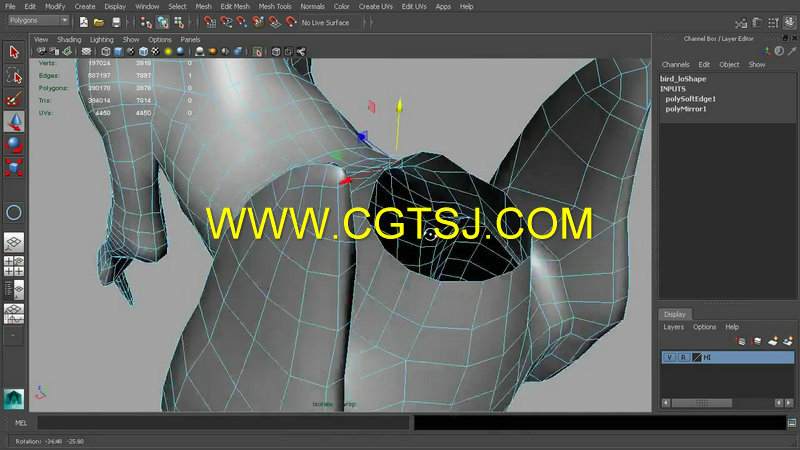The width and height of the screenshot is (800, 450).
Task: Enable select by hierarchy mode
Action: (146, 22)
